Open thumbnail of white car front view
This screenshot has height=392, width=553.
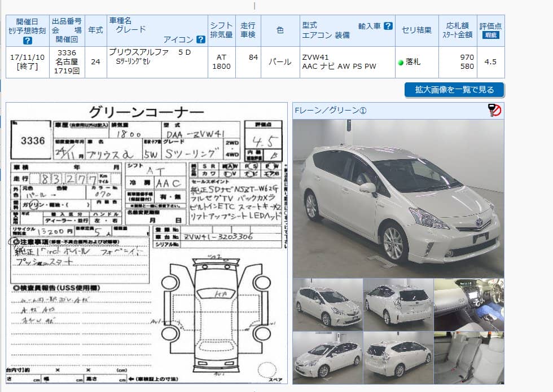coord(328,304)
